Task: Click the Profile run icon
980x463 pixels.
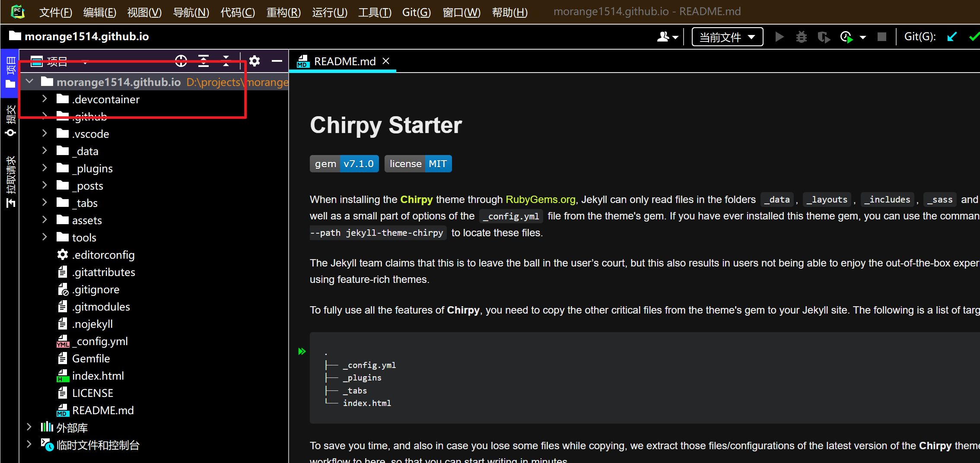Action: click(846, 37)
